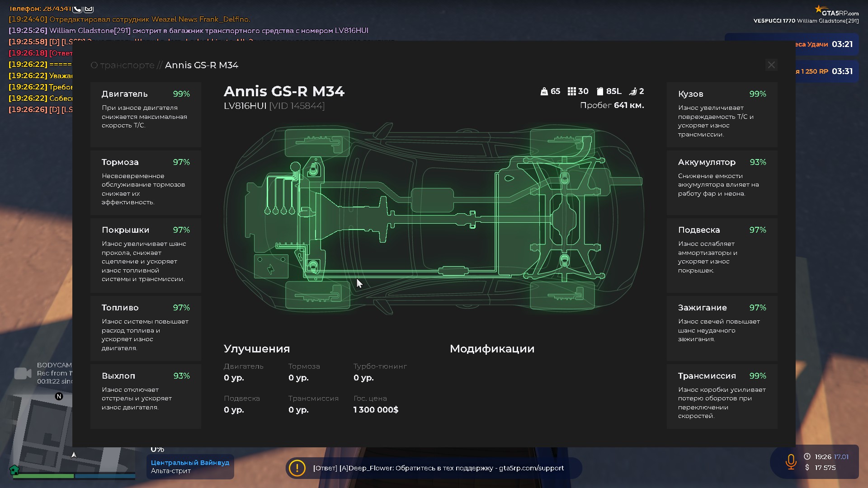Click the bodycam camera icon
Viewport: 868px width, 488px height.
[x=23, y=373]
